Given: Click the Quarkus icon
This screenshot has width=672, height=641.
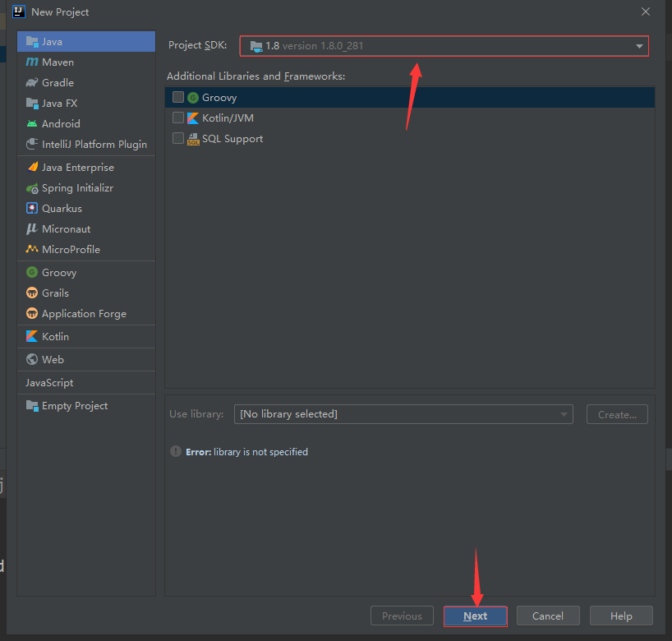Looking at the screenshot, I should 32,209.
